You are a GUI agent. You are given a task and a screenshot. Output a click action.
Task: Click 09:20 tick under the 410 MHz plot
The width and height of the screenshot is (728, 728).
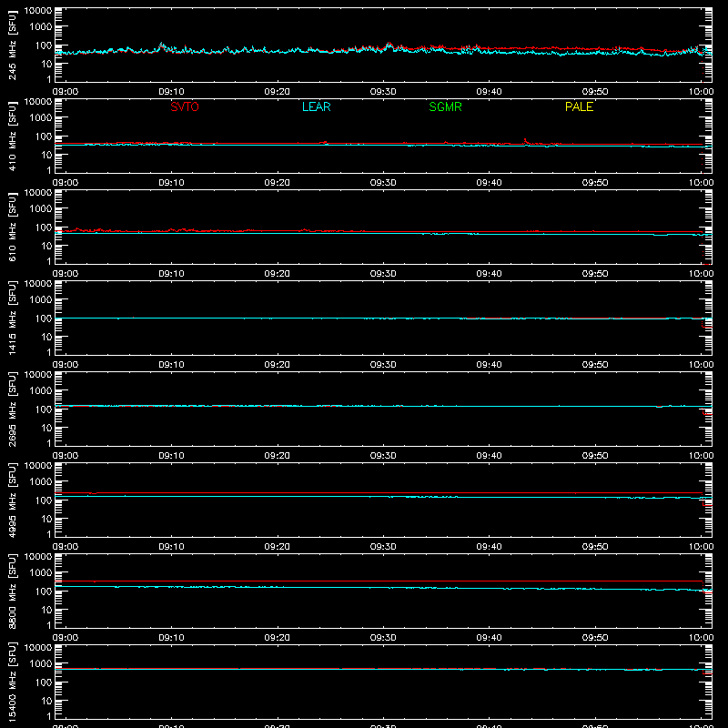278,183
